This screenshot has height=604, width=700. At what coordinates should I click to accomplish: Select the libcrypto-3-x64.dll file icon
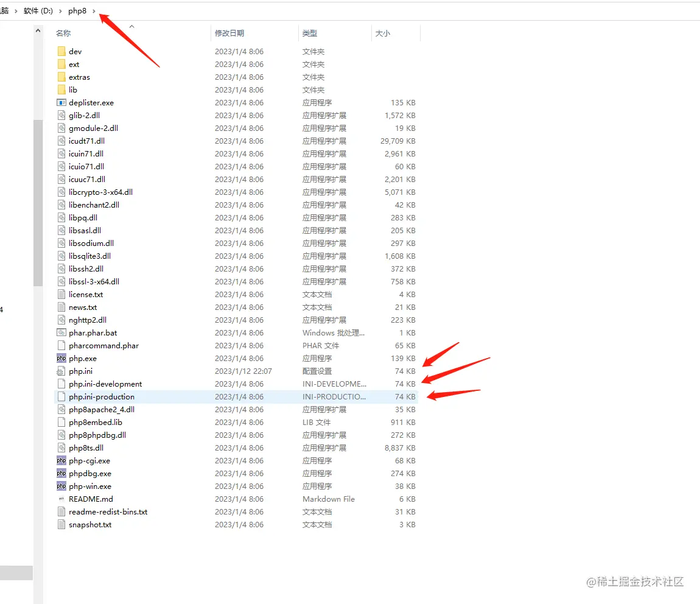pyautogui.click(x=61, y=192)
